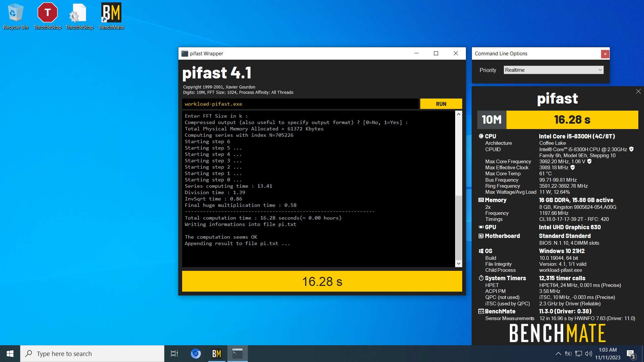Click the GPU section icon

(x=481, y=227)
